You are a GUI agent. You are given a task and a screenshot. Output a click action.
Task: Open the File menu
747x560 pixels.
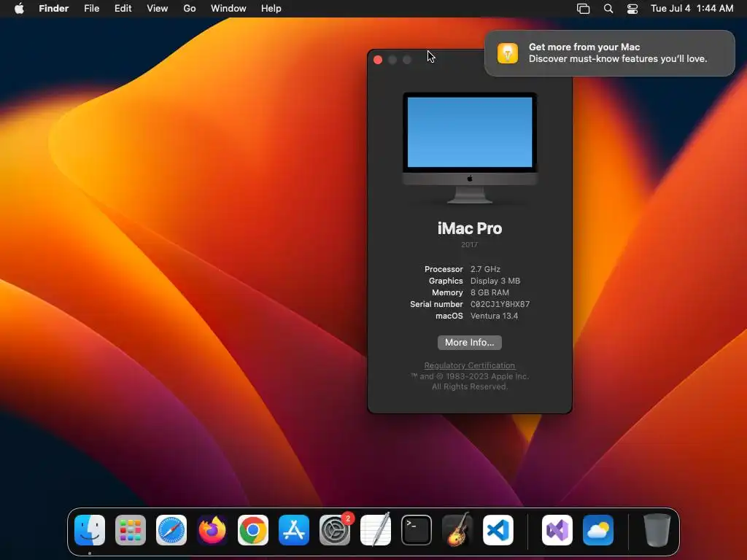coord(91,9)
